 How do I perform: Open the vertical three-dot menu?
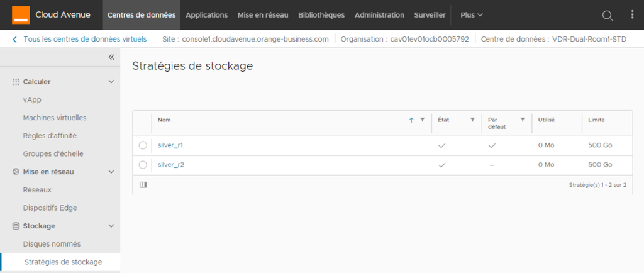(632, 14)
